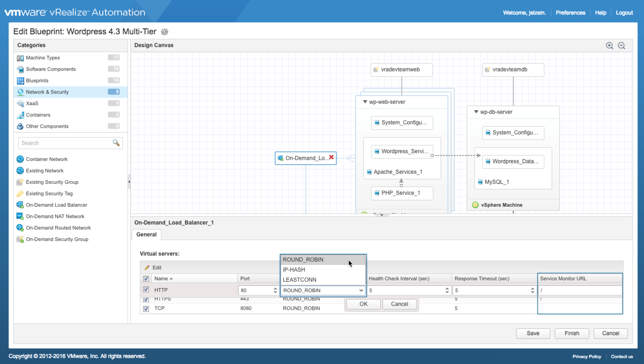The width and height of the screenshot is (644, 364).
Task: Collapse the wp-db-server machine
Action: point(476,112)
